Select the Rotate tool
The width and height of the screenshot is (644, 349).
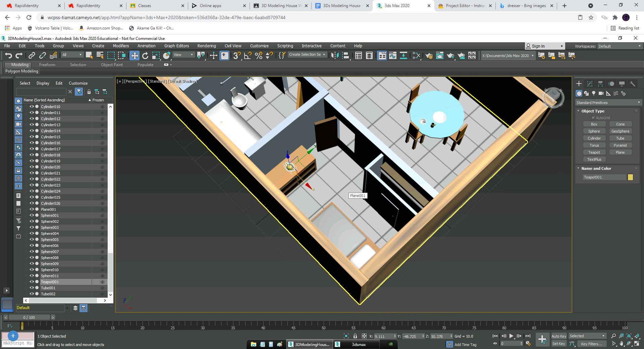point(145,55)
